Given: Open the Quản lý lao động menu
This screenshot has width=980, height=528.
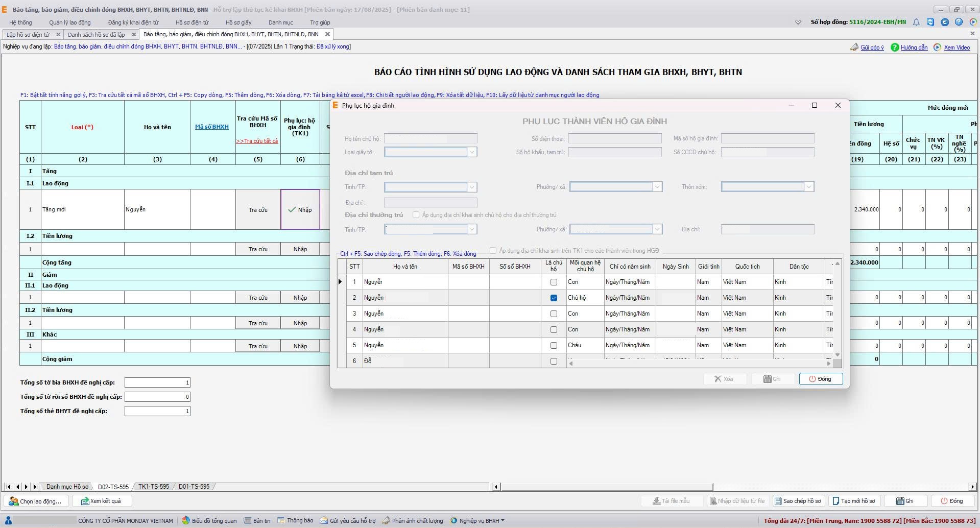Looking at the screenshot, I should [70, 22].
